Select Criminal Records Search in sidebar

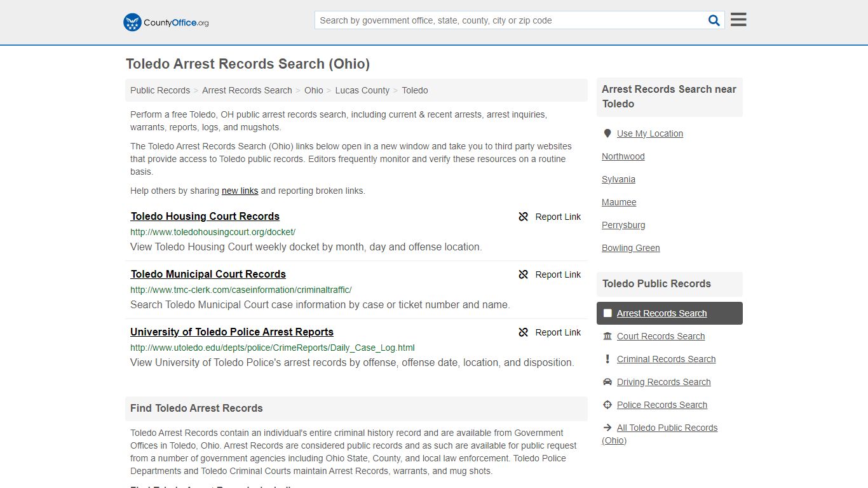point(666,359)
